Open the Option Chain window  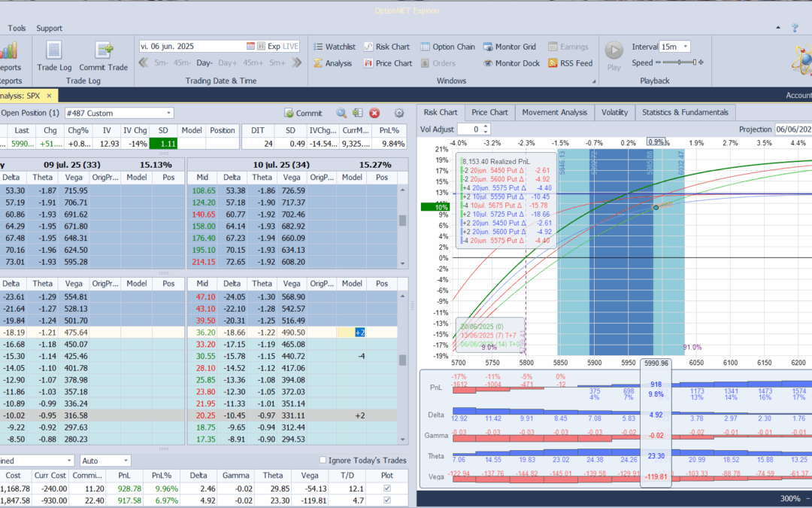pos(447,47)
